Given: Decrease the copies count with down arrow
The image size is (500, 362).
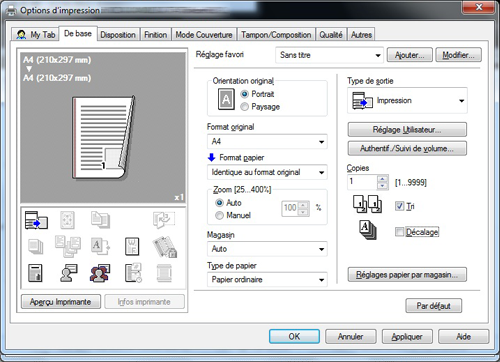Looking at the screenshot, I should click(383, 186).
